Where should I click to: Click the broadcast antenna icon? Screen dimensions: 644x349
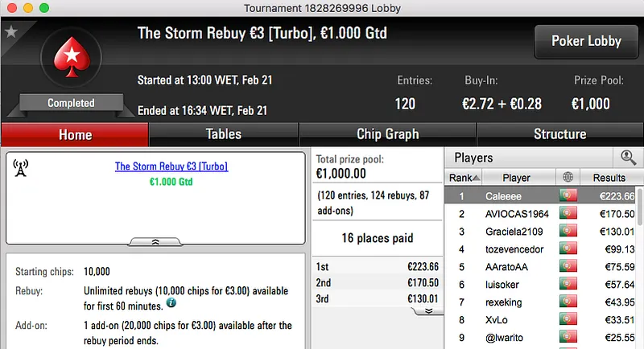click(21, 167)
